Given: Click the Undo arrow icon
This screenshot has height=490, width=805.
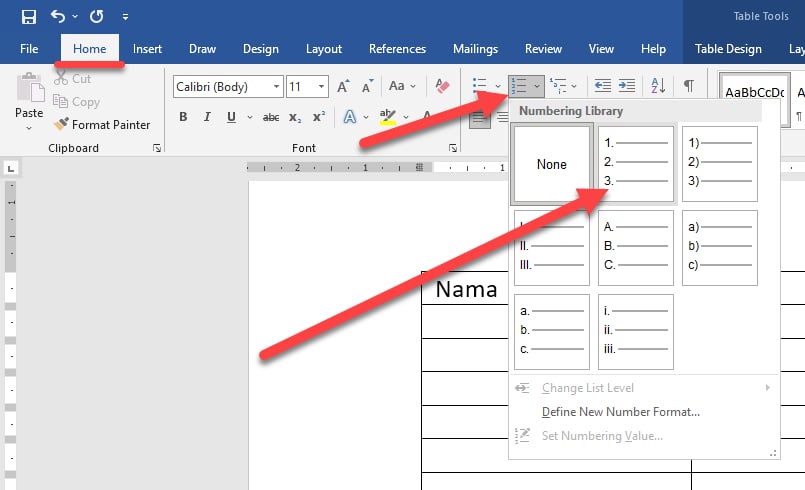Looking at the screenshot, I should point(58,17).
